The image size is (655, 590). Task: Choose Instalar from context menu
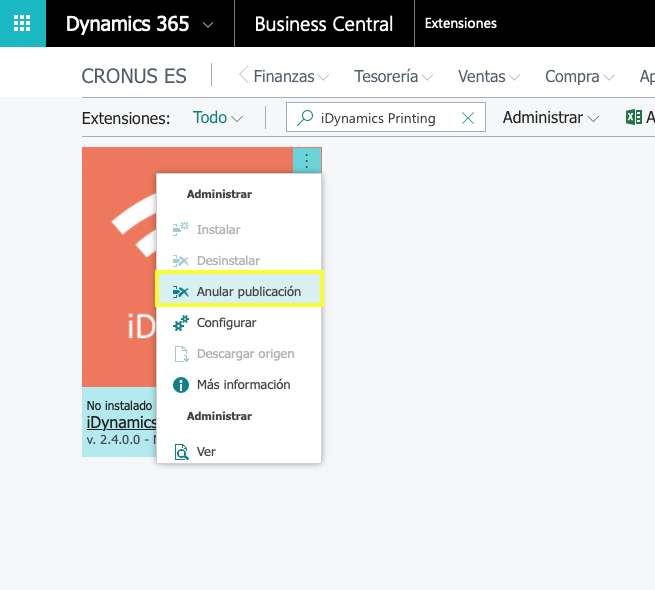click(x=239, y=229)
